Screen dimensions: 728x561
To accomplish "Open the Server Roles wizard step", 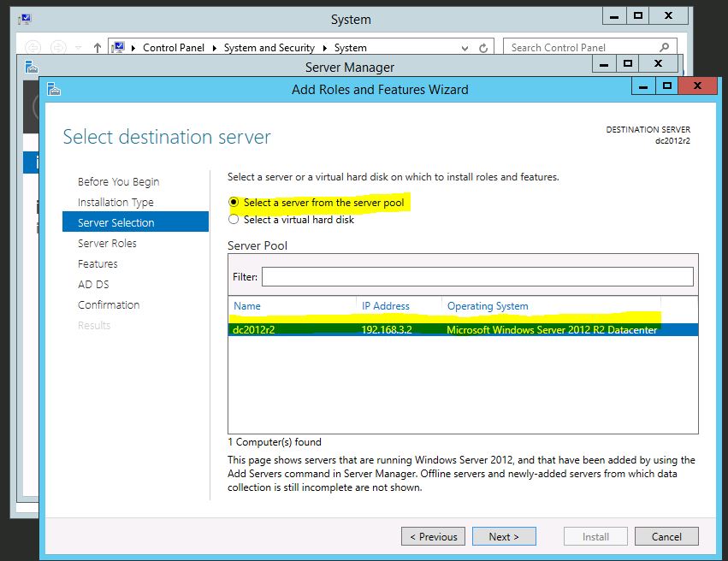I will (x=107, y=243).
